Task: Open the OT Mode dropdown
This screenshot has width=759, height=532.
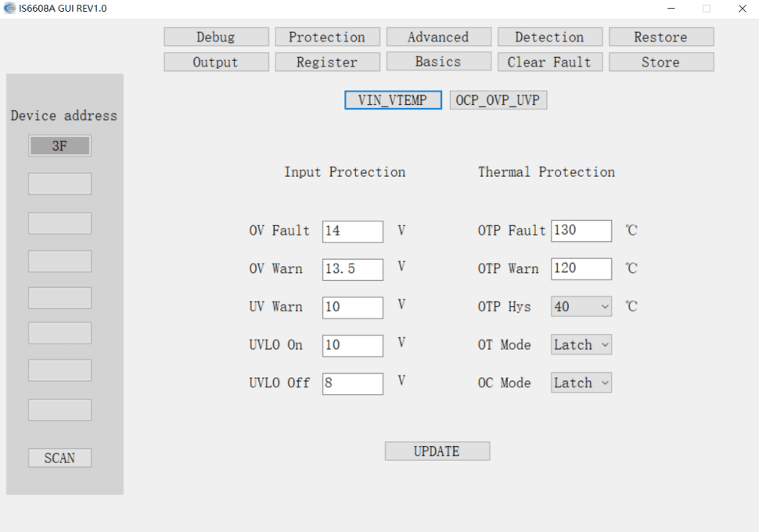Action: (581, 345)
